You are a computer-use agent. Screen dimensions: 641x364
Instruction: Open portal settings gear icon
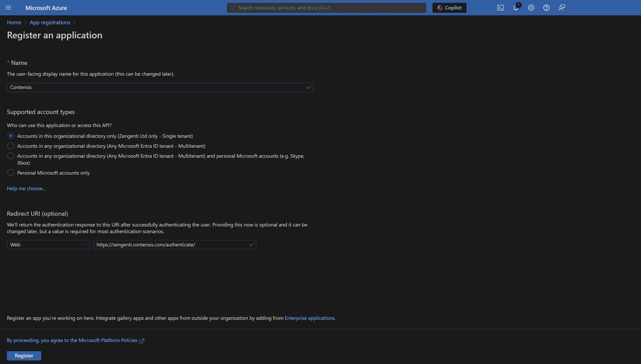(531, 8)
